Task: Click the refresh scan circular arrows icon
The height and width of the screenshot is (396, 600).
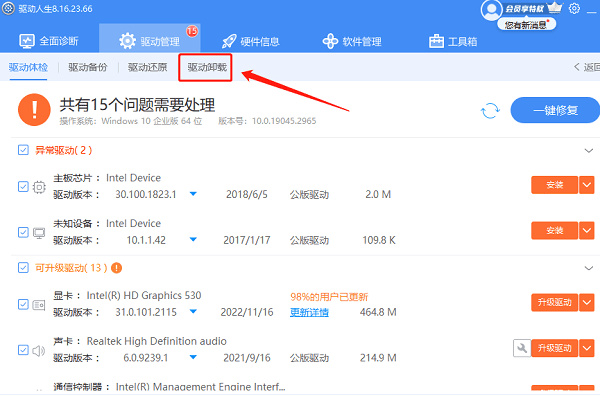Action: pyautogui.click(x=490, y=111)
